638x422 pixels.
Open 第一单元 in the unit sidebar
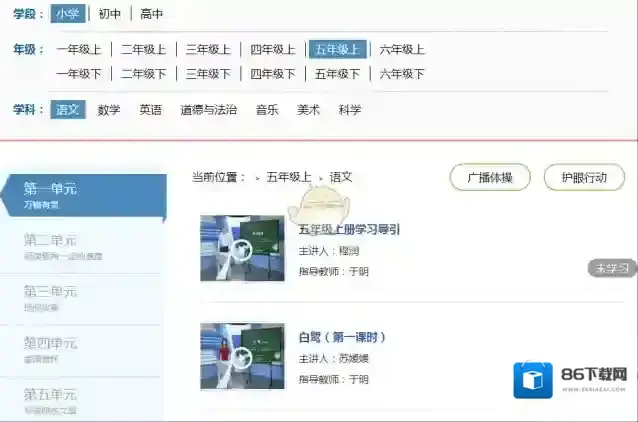[85, 196]
